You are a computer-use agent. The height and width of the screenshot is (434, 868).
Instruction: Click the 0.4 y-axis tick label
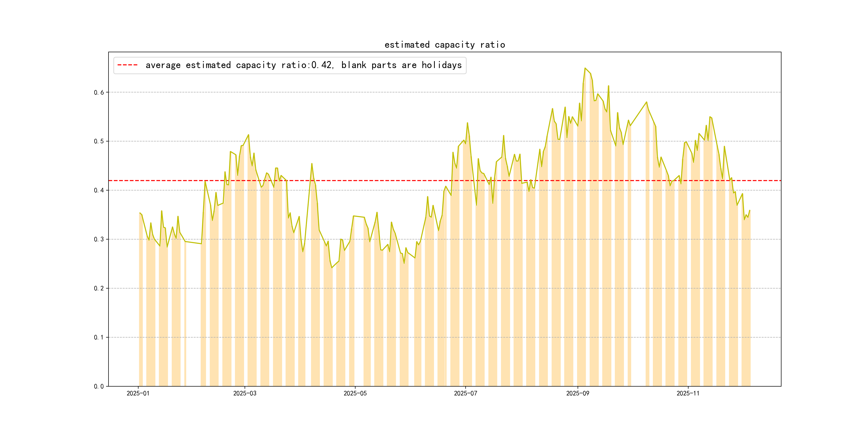click(x=99, y=190)
